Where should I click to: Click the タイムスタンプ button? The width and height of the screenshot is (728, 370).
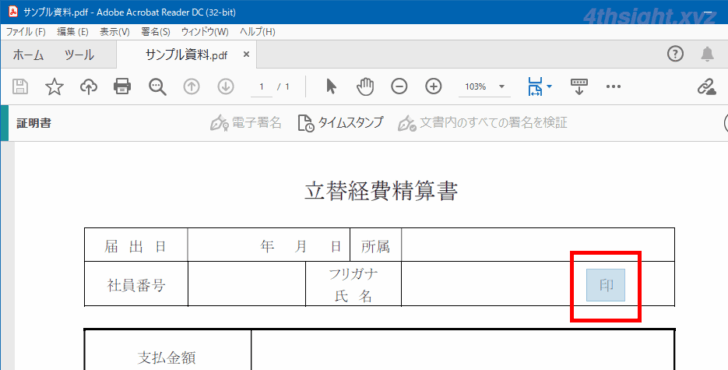tap(341, 123)
